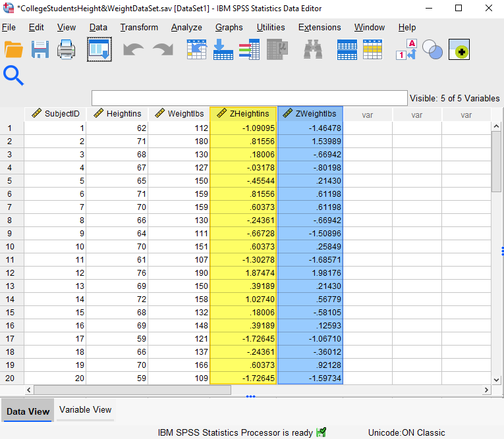The image size is (504, 439).
Task: Click the Go to case icon
Action: pos(196,49)
